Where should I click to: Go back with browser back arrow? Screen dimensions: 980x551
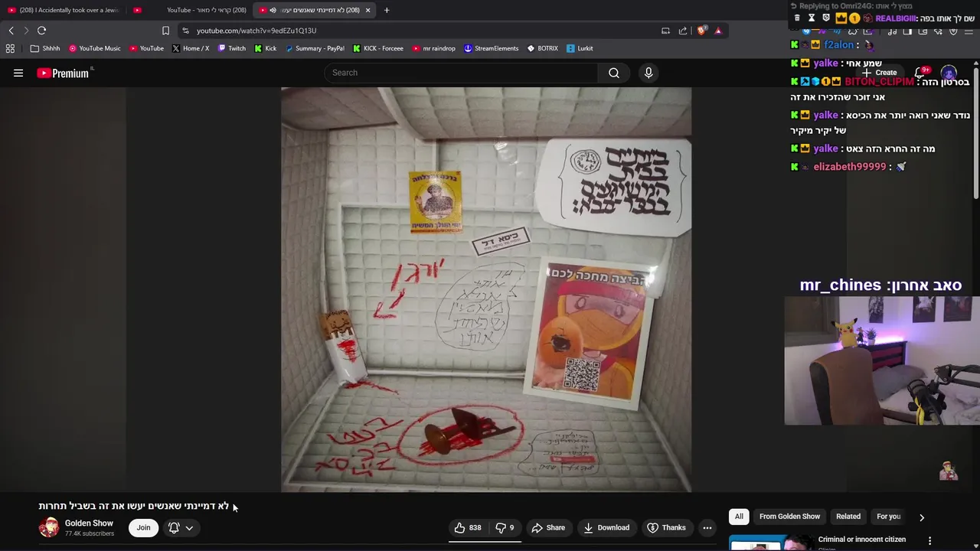[x=11, y=31]
